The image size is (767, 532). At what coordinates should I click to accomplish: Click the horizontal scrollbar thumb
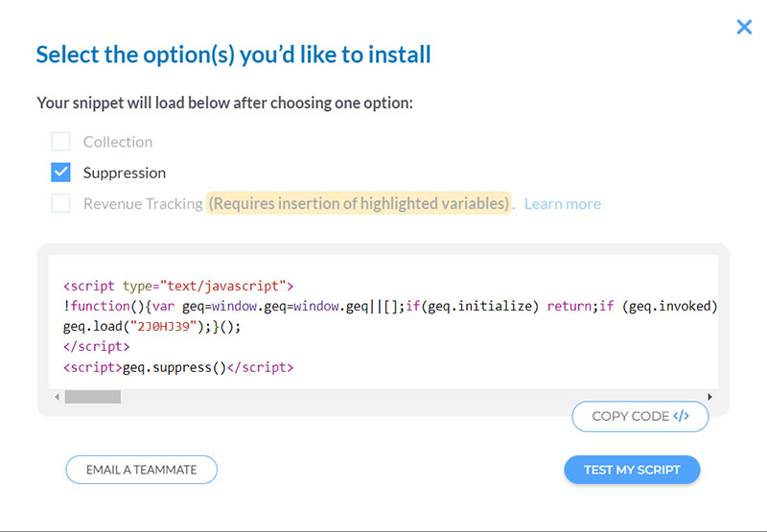(93, 397)
